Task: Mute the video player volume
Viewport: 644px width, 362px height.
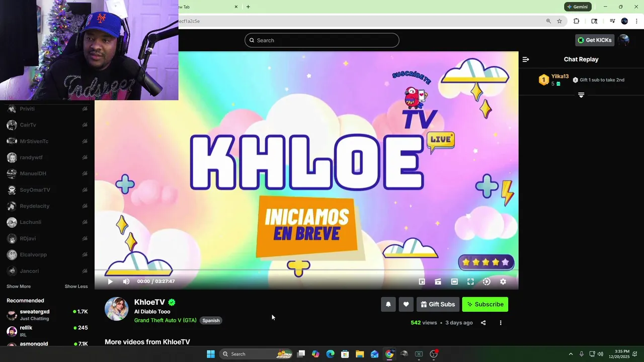Action: [x=126, y=282]
